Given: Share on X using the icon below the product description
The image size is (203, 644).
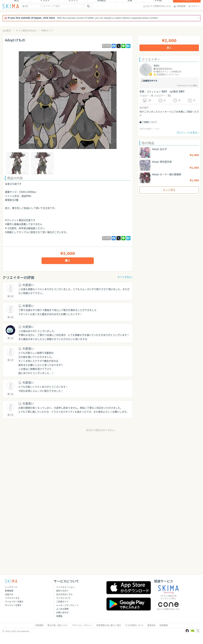Looking at the screenshot, I should point(119,238).
